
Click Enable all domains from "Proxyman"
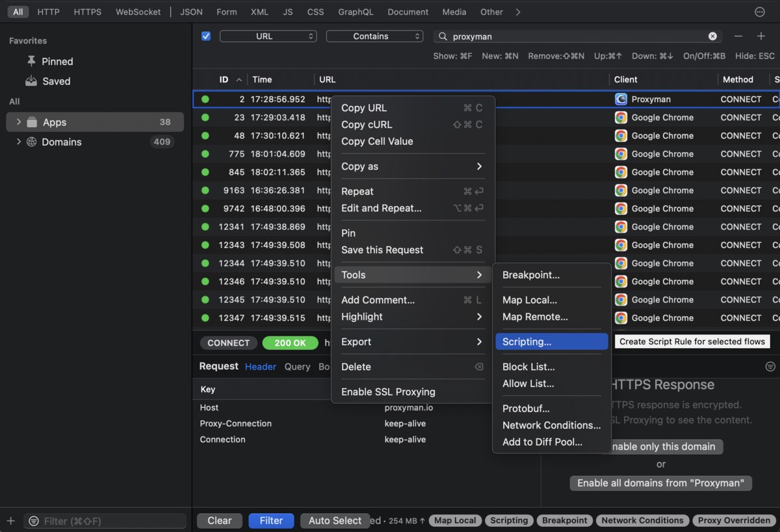pos(660,483)
